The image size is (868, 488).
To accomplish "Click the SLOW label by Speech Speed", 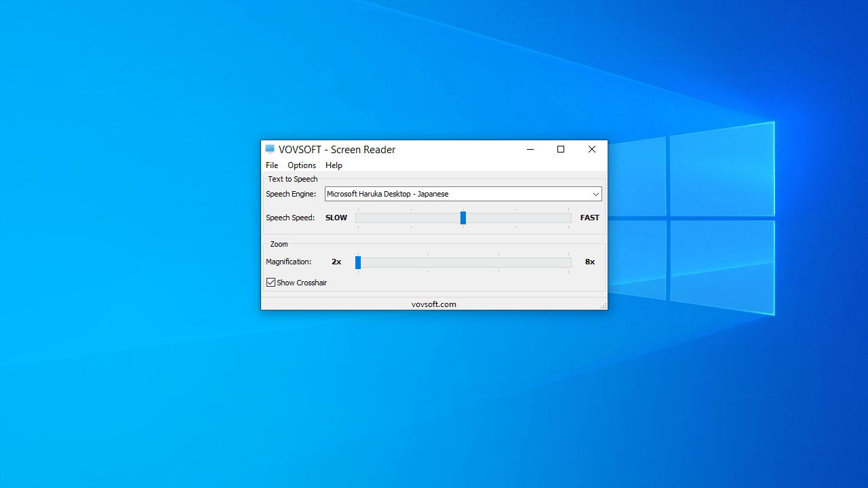I will pyautogui.click(x=336, y=218).
